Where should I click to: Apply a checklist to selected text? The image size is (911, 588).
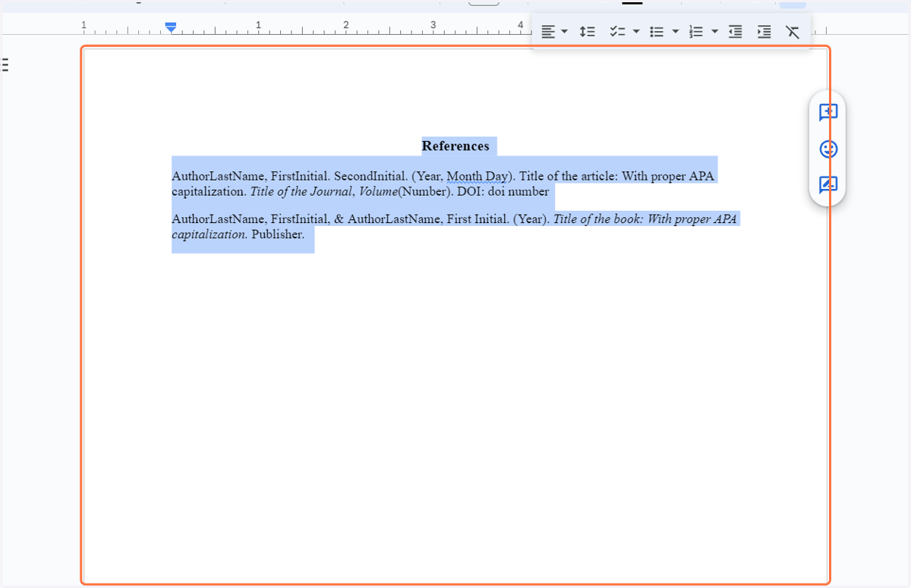coord(617,32)
